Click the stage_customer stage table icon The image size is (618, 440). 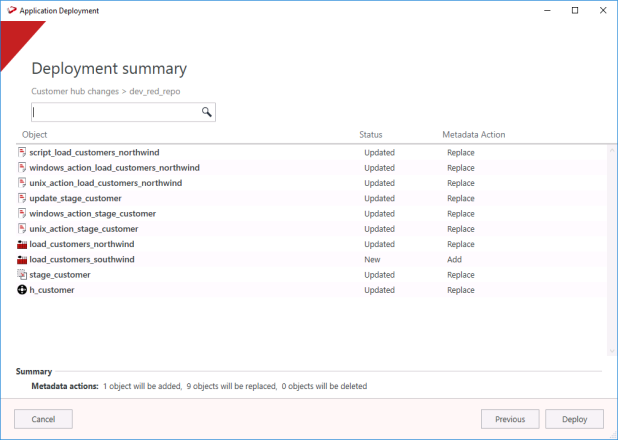23,275
